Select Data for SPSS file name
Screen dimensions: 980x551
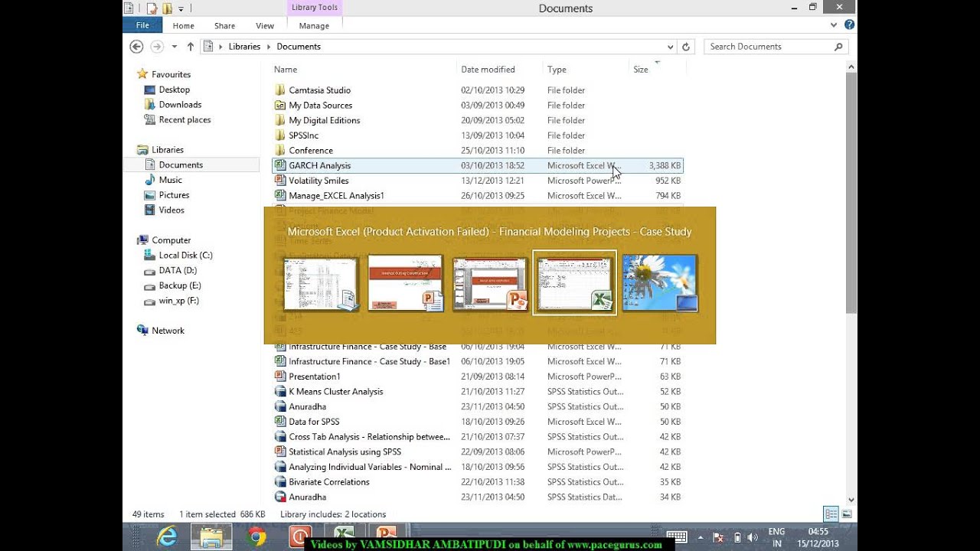click(314, 422)
